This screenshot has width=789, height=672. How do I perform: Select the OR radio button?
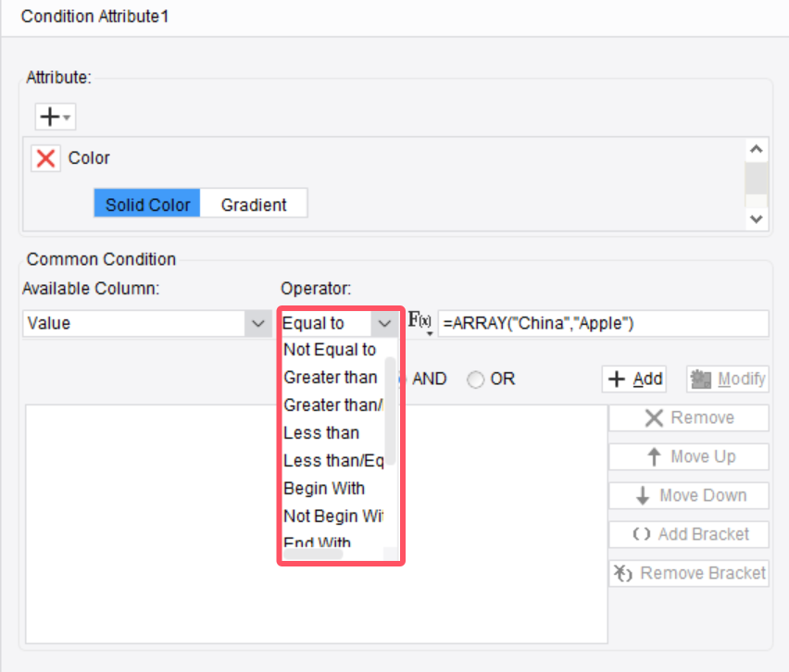coord(475,380)
